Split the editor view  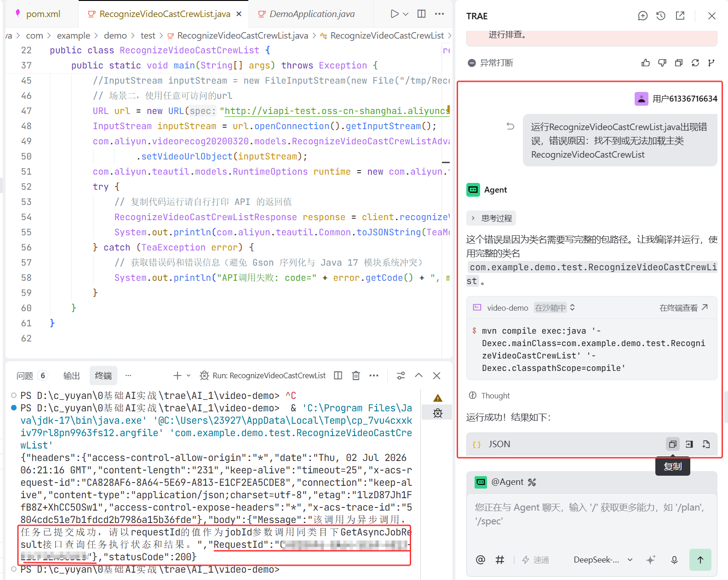(421, 14)
